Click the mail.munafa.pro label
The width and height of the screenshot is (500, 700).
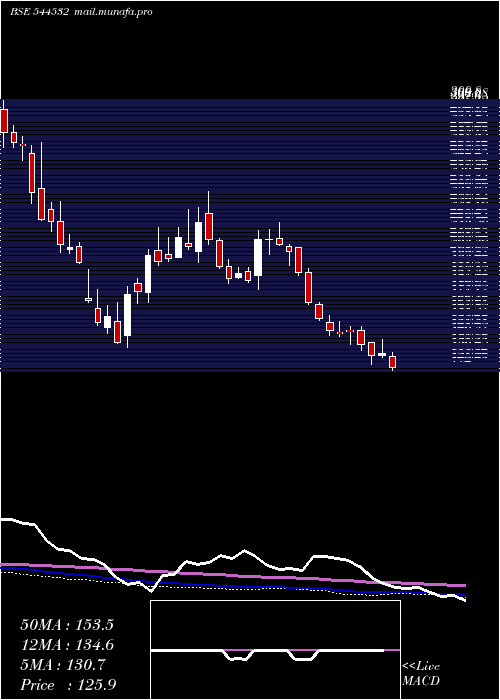[x=113, y=12]
